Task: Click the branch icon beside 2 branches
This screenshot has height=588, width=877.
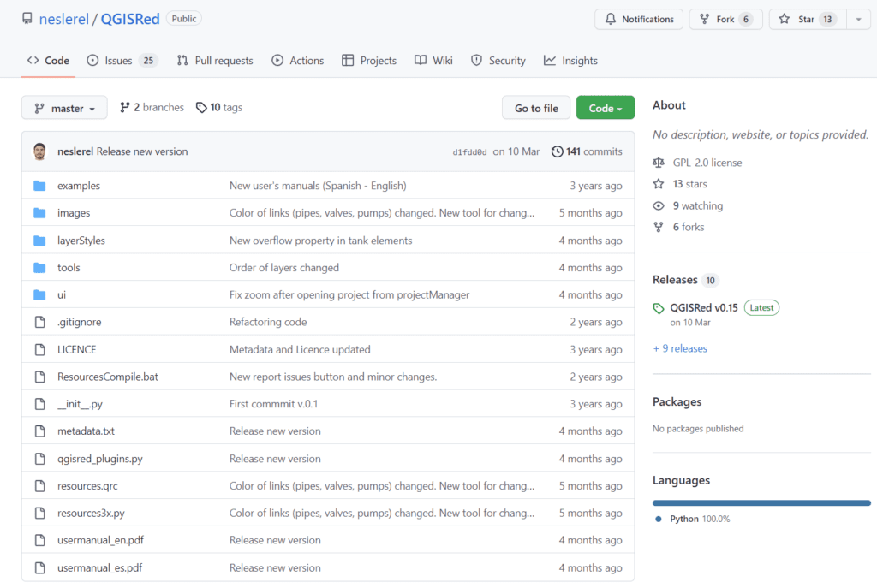Action: pos(125,108)
